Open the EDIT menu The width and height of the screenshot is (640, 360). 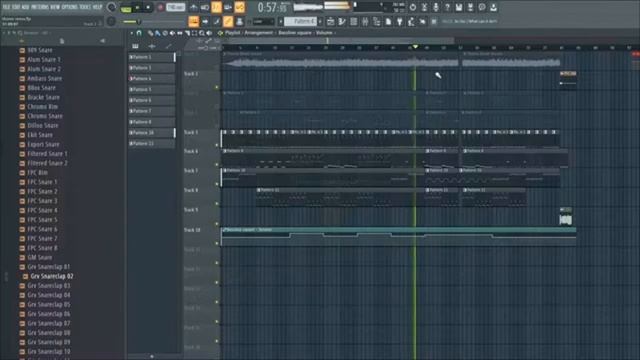(x=16, y=7)
